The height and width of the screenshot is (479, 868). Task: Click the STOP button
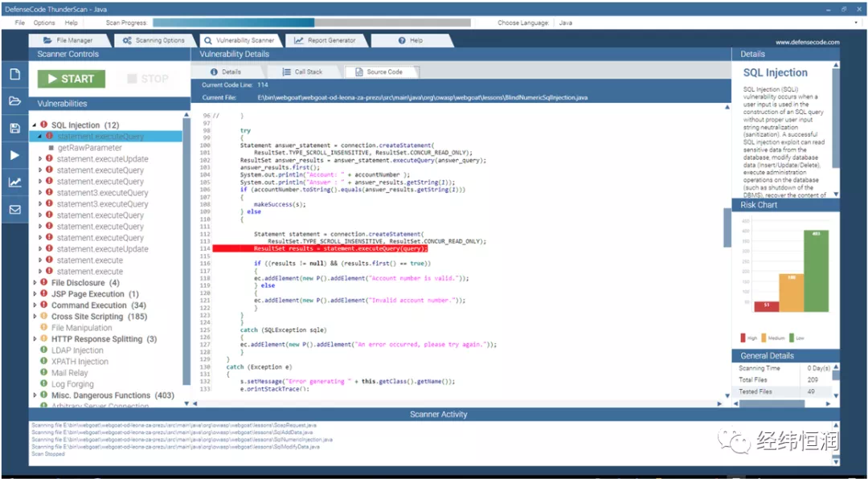click(148, 79)
